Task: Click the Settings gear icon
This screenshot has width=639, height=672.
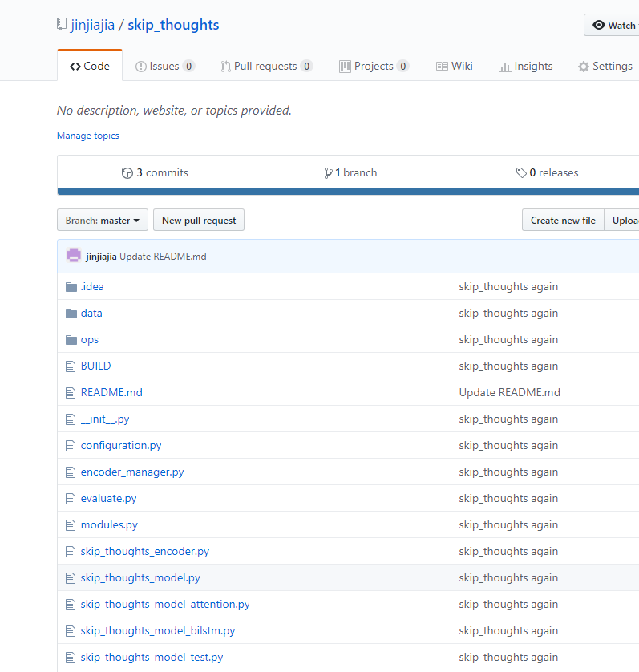Action: coord(584,67)
